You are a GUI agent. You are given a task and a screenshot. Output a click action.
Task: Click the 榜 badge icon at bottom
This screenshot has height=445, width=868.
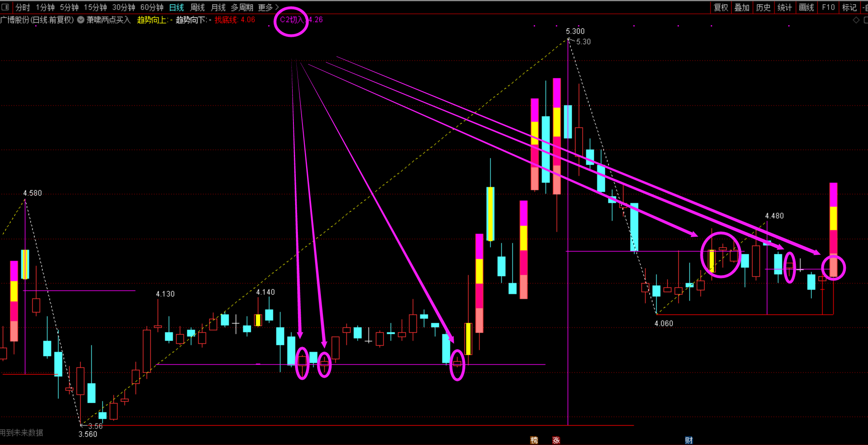[x=534, y=440]
